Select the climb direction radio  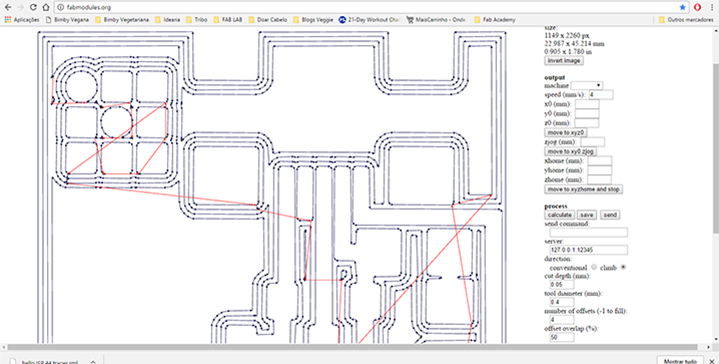tap(623, 267)
